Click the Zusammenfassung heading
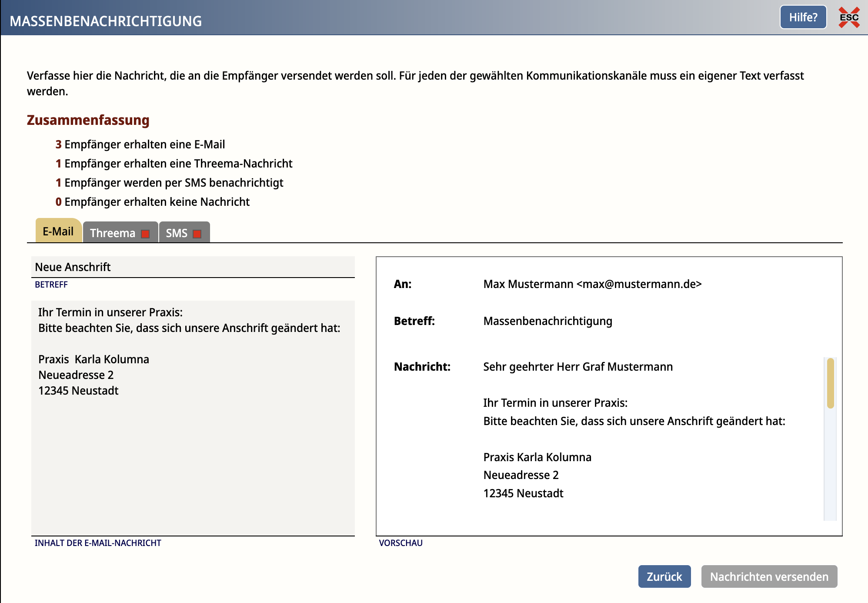Screen dimensions: 868x603 (x=88, y=120)
